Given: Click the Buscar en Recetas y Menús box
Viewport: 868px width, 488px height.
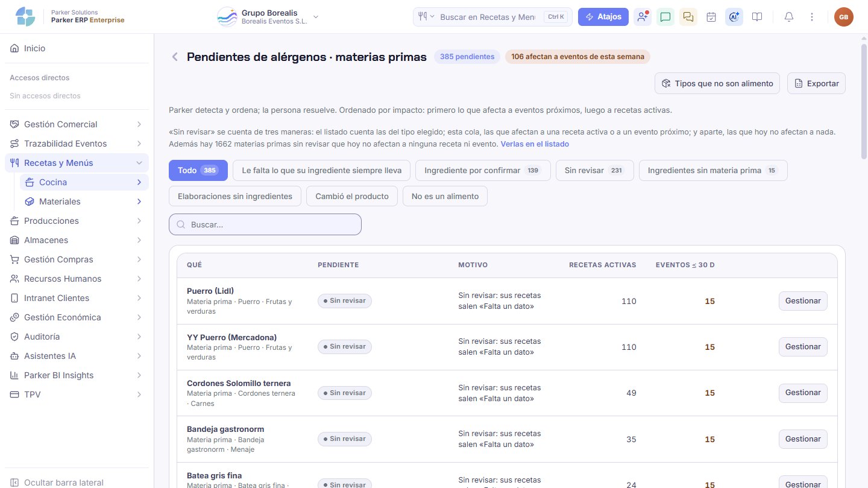Looking at the screenshot, I should (x=492, y=17).
